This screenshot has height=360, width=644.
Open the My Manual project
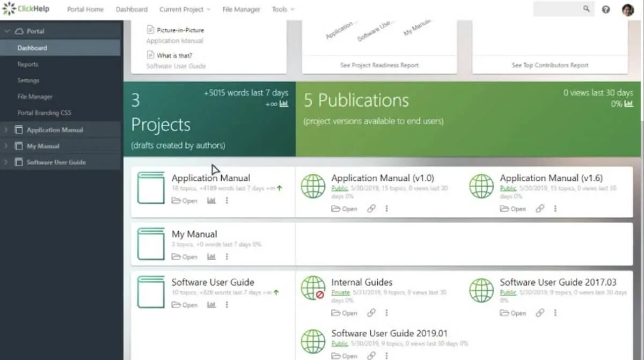point(185,257)
